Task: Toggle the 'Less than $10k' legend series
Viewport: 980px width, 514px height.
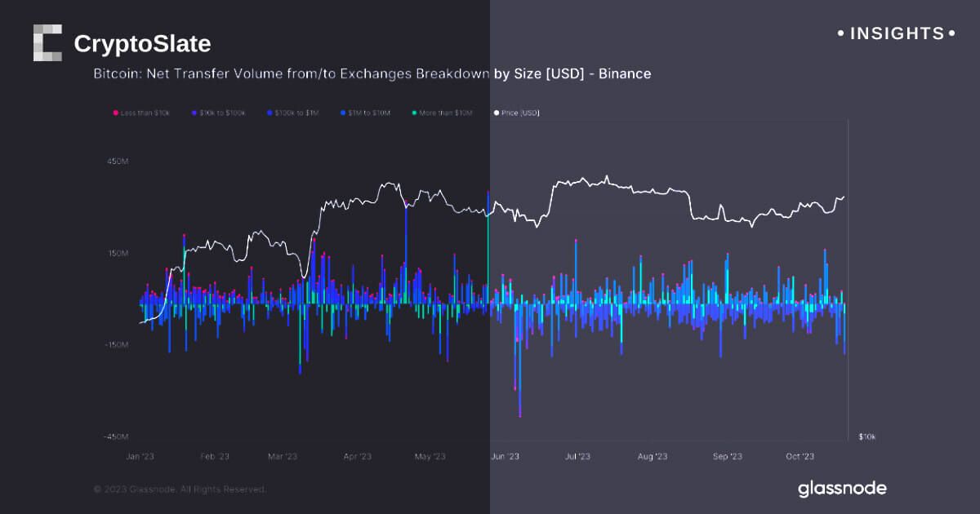Action: pos(144,113)
